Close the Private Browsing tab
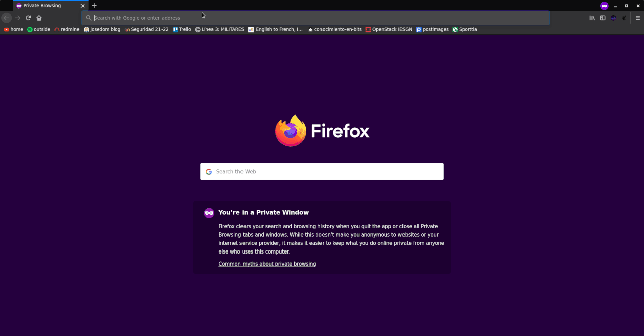Screen dimensions: 644x336 [x=83, y=6]
